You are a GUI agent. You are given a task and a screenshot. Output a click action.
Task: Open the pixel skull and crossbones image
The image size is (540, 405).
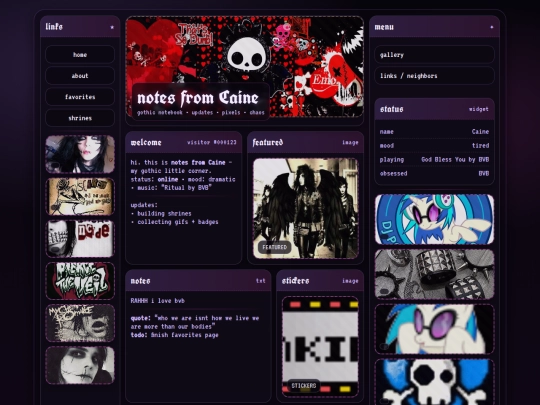point(434,382)
